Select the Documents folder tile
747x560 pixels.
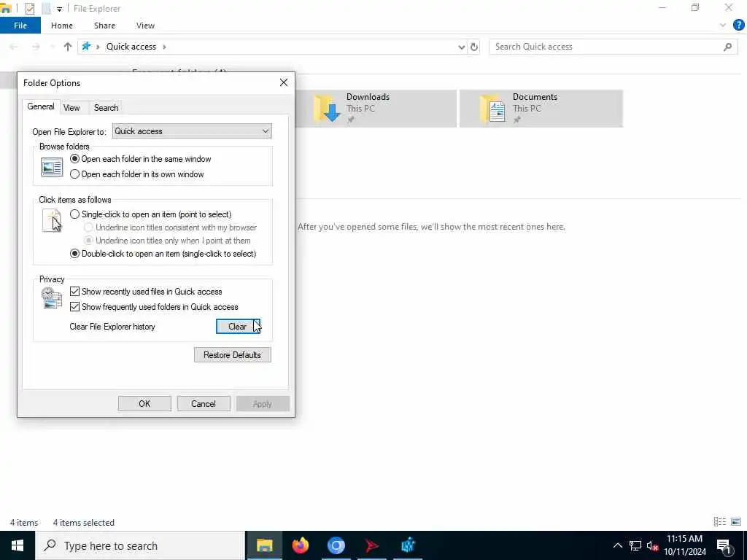pyautogui.click(x=541, y=109)
